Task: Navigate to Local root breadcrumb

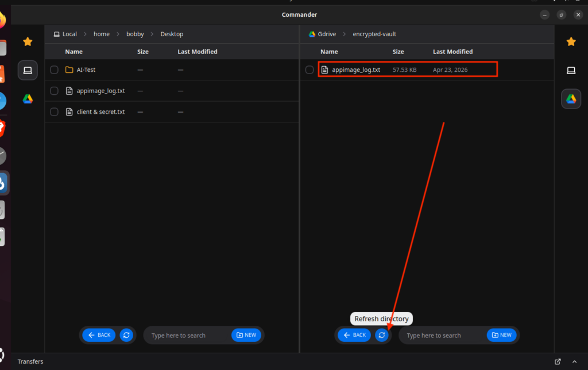Action: tap(65, 34)
